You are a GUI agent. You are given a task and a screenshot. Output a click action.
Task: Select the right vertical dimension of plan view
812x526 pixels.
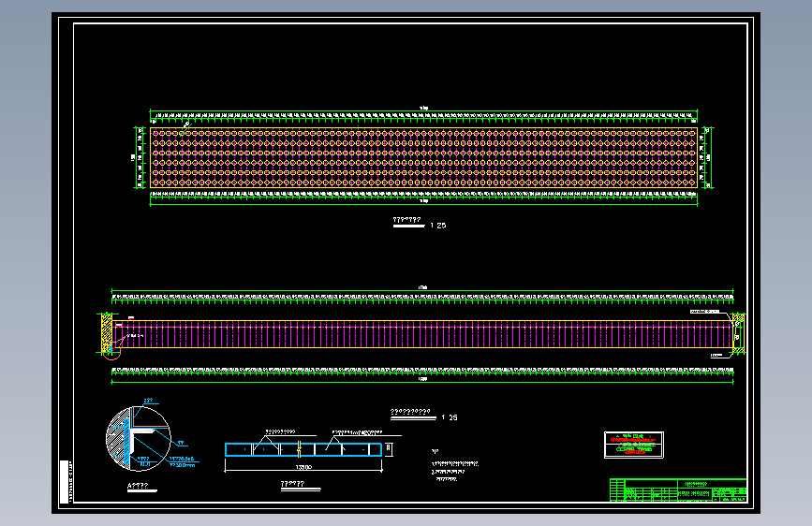(707, 157)
